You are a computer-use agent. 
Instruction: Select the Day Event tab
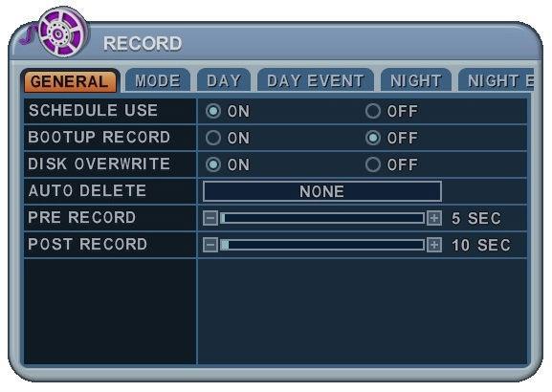pos(316,81)
